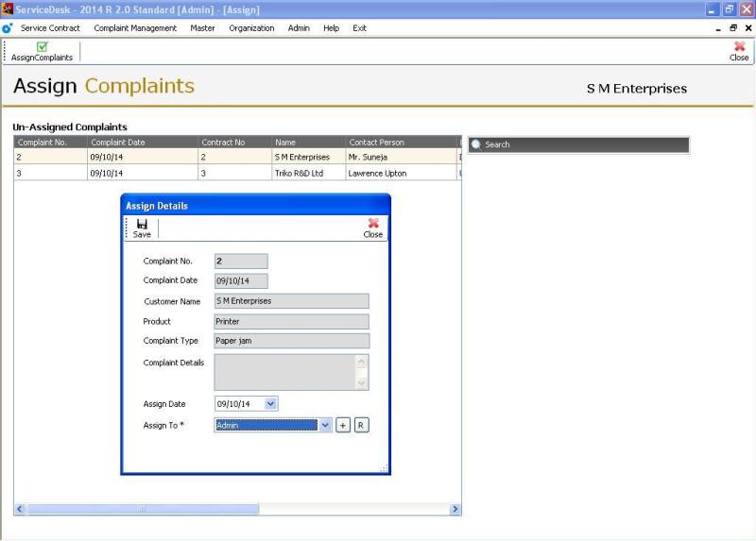Image resolution: width=756 pixels, height=541 pixels.
Task: Click the grid horizontal scroll right arrow
Action: 455,509
